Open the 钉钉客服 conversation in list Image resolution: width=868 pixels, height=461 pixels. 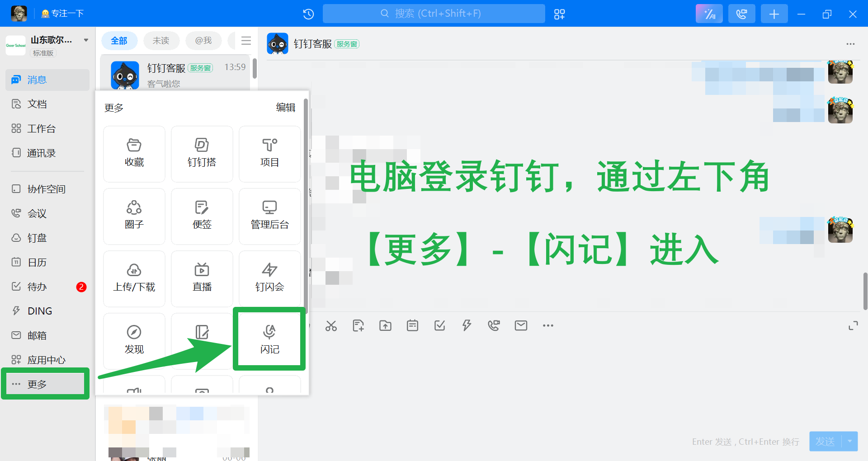pyautogui.click(x=175, y=73)
